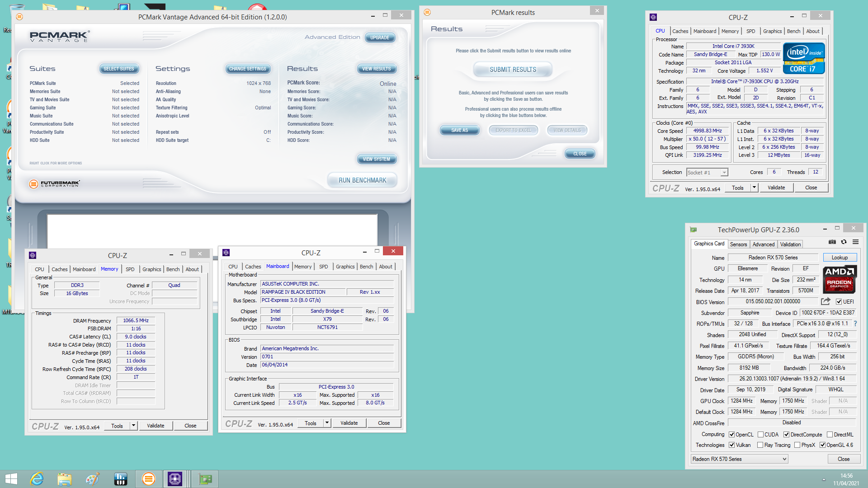Show hidden system tray icons arrow
This screenshot has width=868, height=488.
click(823, 479)
